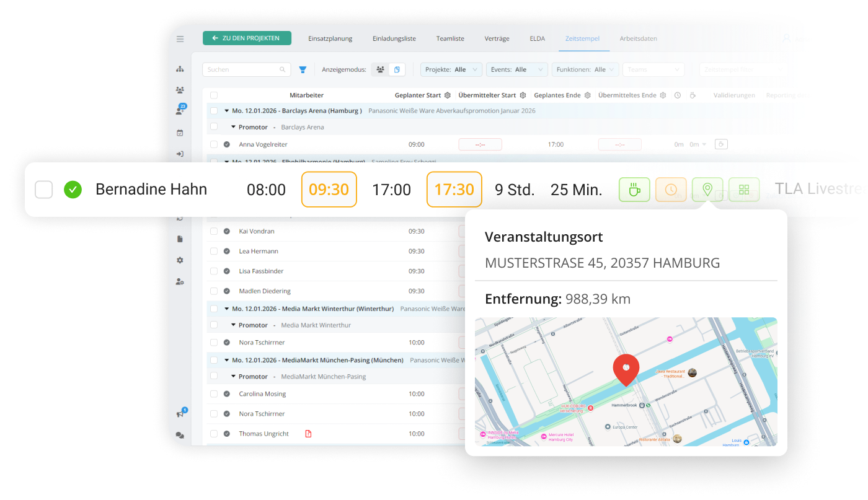Click the green location pin icon
The height and width of the screenshot is (500, 868).
coord(707,190)
